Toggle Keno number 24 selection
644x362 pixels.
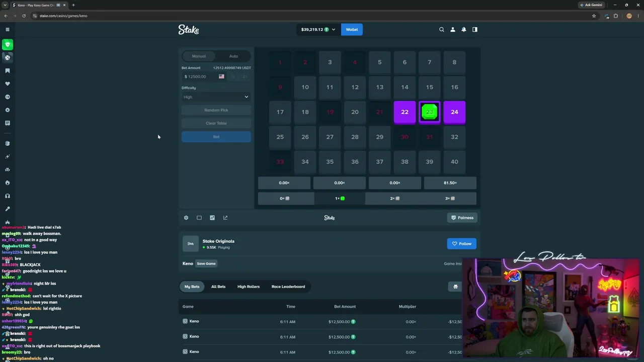pyautogui.click(x=454, y=112)
